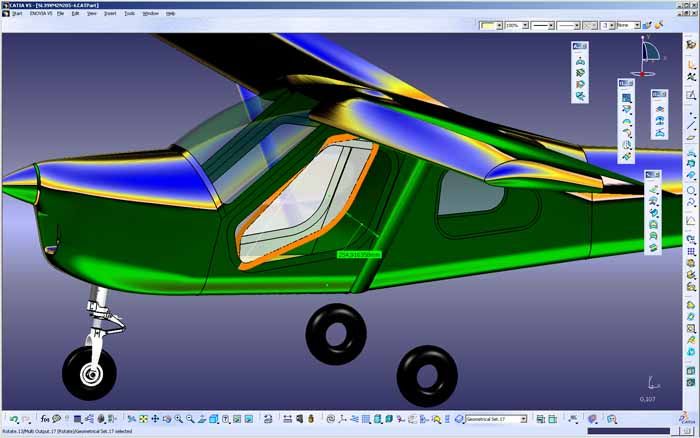Viewport: 700px width, 438px height.
Task: Click the 3D compass in the viewport
Action: coord(648,52)
